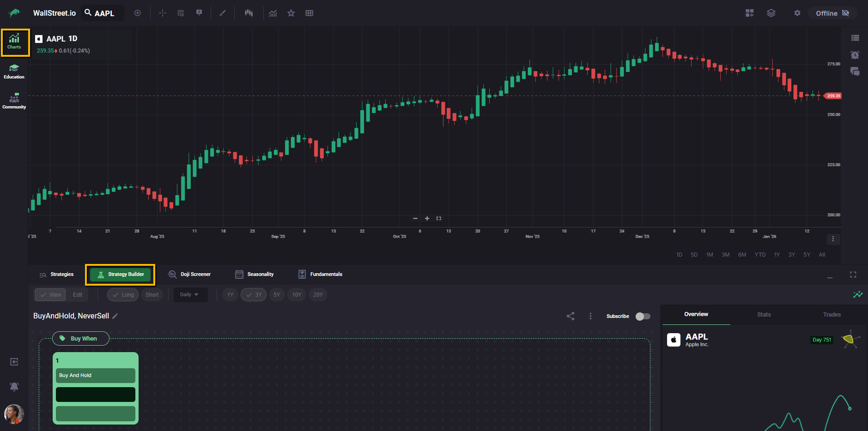Select the drawing brush tool
Screen dimensions: 868x431
coord(223,13)
